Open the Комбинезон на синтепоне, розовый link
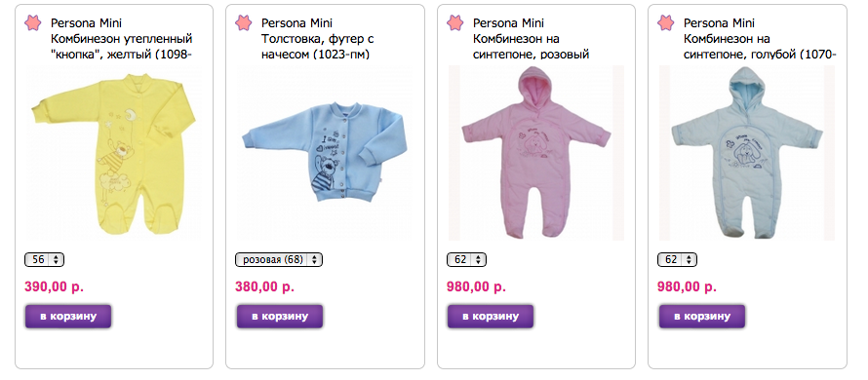 click(x=531, y=47)
